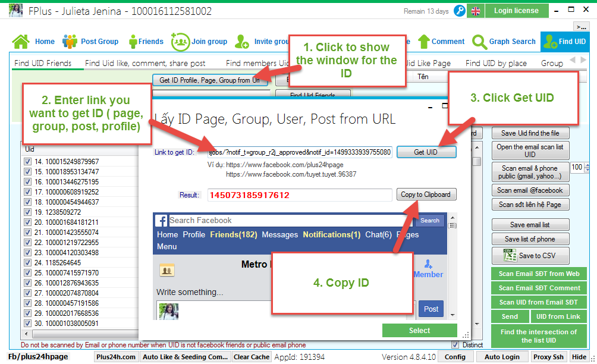Open the Invite group person icon

[242, 42]
